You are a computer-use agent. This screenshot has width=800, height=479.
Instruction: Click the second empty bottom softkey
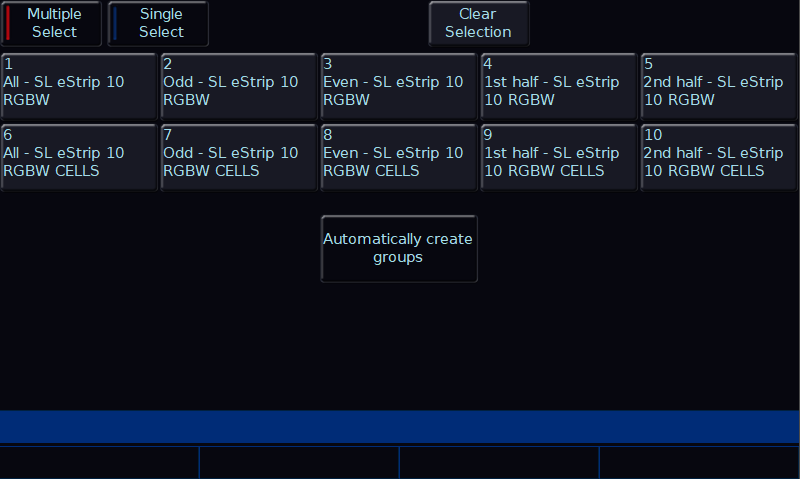299,462
